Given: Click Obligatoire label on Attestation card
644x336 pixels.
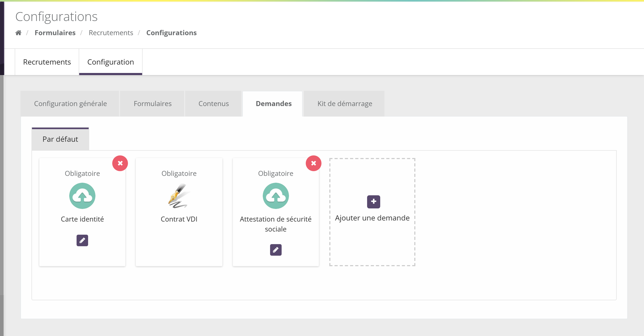Looking at the screenshot, I should pyautogui.click(x=276, y=174).
